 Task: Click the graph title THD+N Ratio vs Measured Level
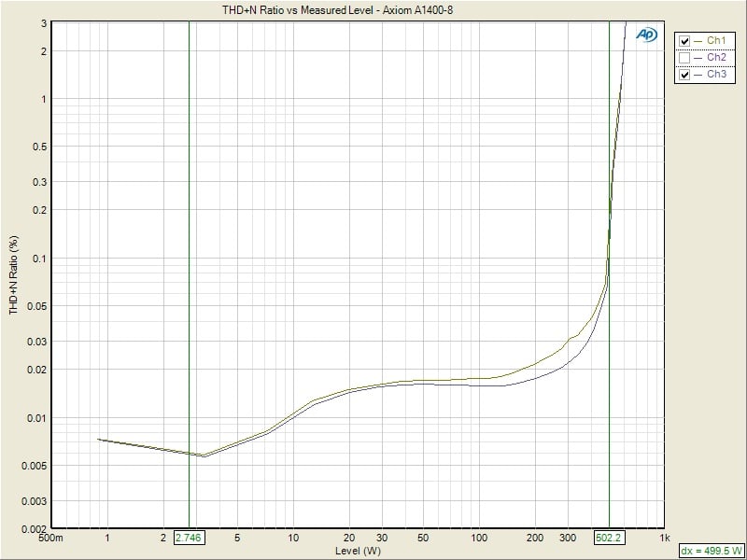click(359, 10)
